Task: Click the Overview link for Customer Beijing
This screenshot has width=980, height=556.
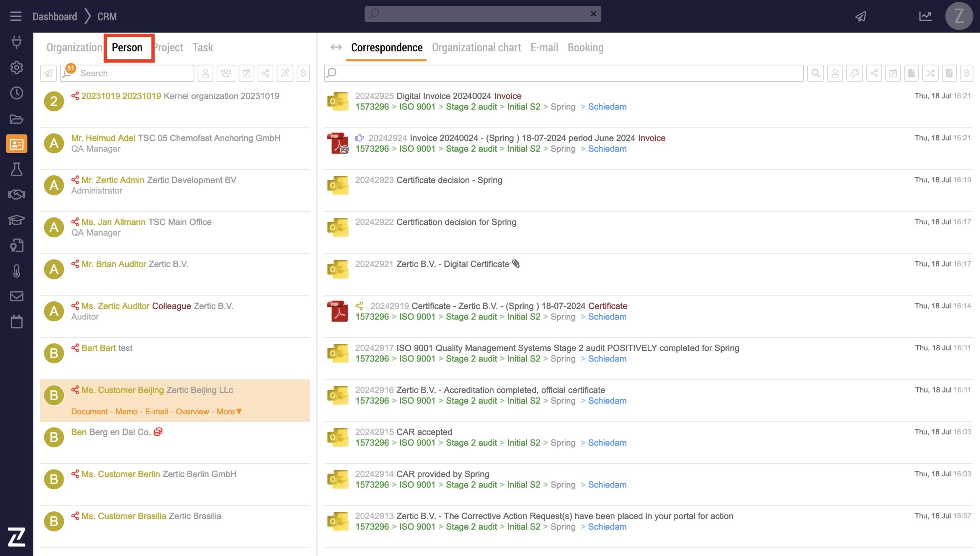Action: coord(192,412)
